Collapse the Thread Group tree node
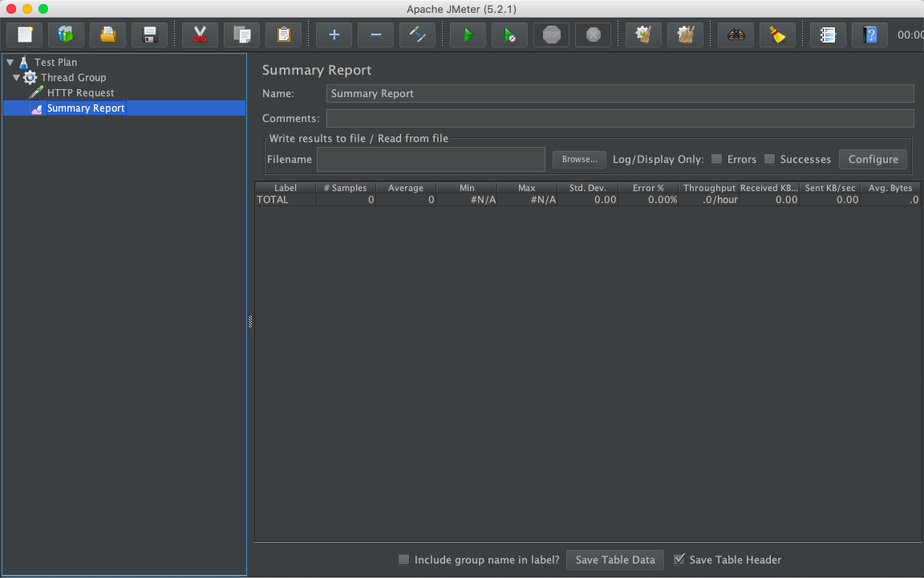The image size is (924, 578). (16, 77)
